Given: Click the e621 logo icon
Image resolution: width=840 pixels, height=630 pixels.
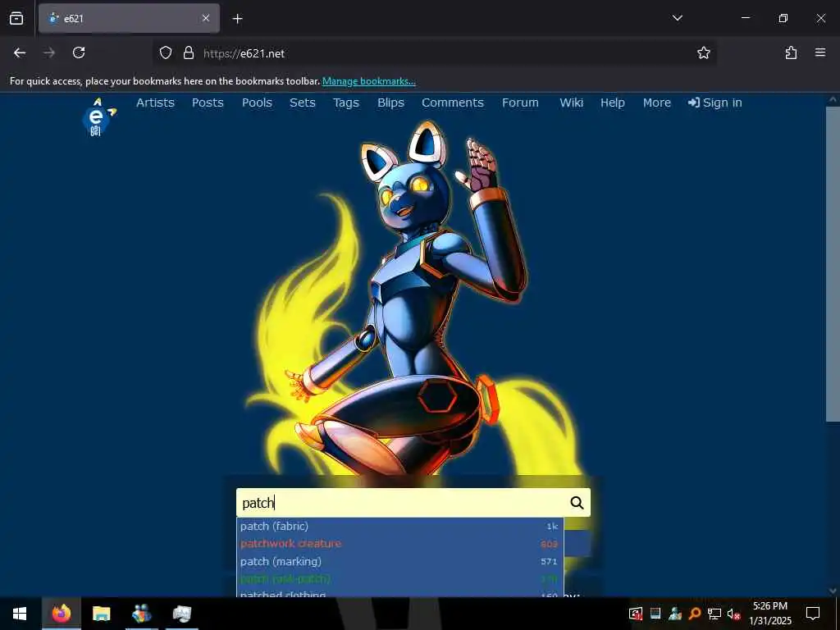Looking at the screenshot, I should pyautogui.click(x=99, y=116).
